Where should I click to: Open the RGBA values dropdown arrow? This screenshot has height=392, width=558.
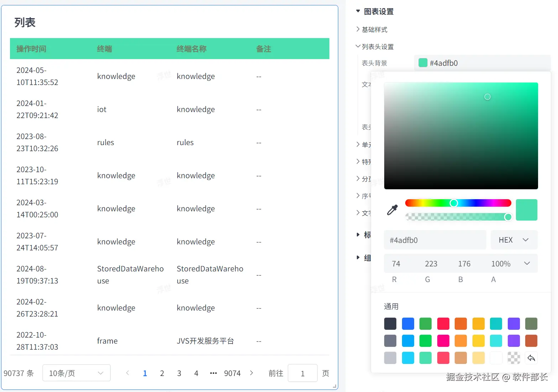527,263
